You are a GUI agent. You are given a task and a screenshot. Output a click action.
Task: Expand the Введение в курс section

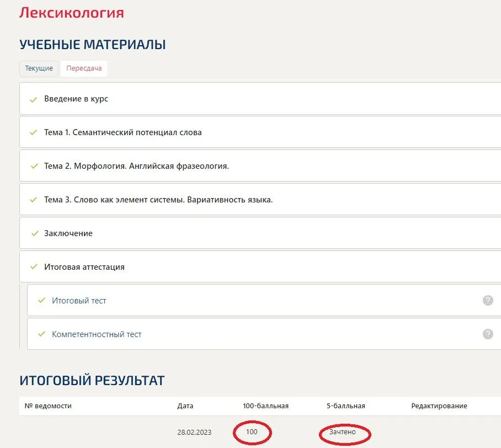[x=76, y=99]
